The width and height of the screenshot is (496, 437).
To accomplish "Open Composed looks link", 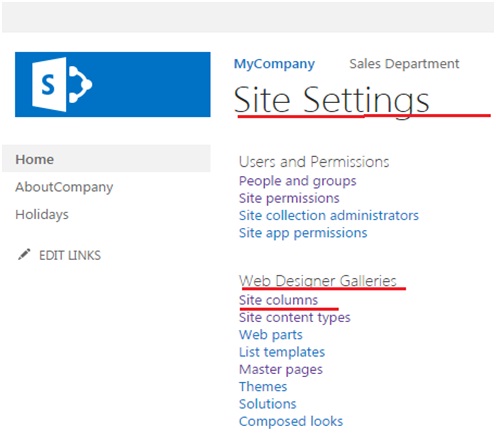I will tap(291, 422).
